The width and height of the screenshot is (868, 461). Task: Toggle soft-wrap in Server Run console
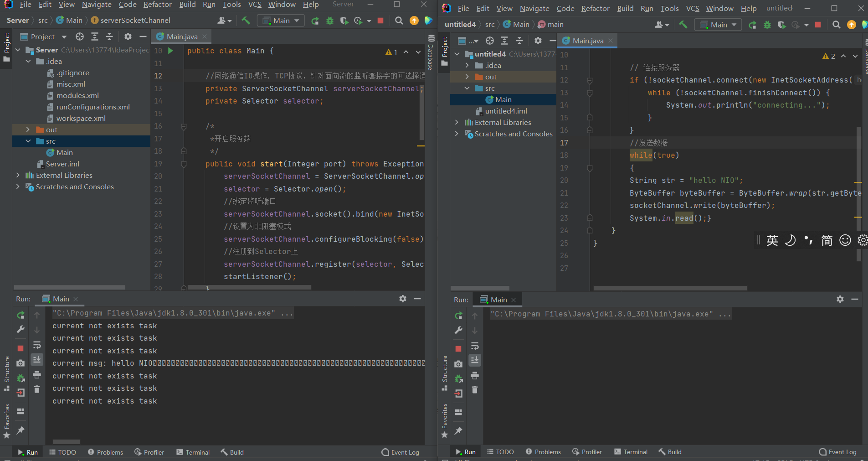[37, 345]
